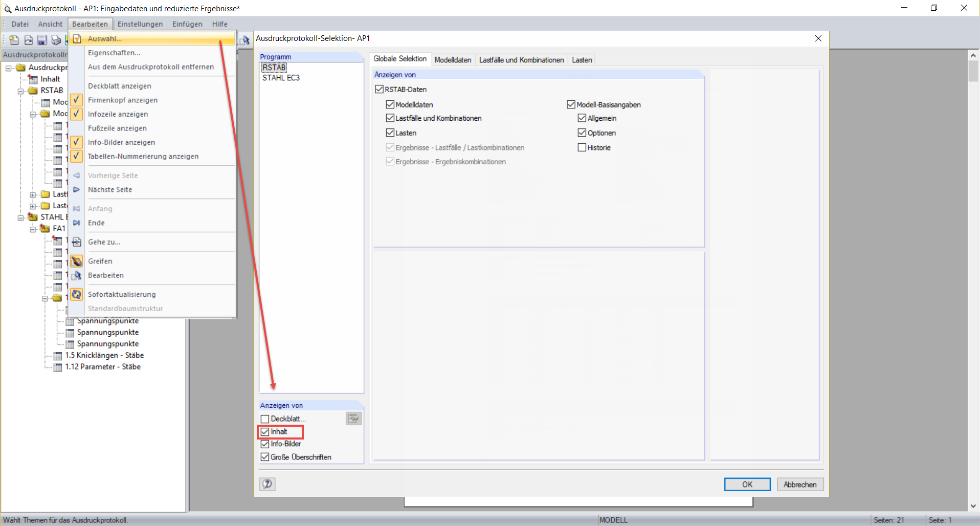Close the Ausdruckprotokoll-Selektion dialog
Screen dimensions: 980x526
pyautogui.click(x=818, y=38)
